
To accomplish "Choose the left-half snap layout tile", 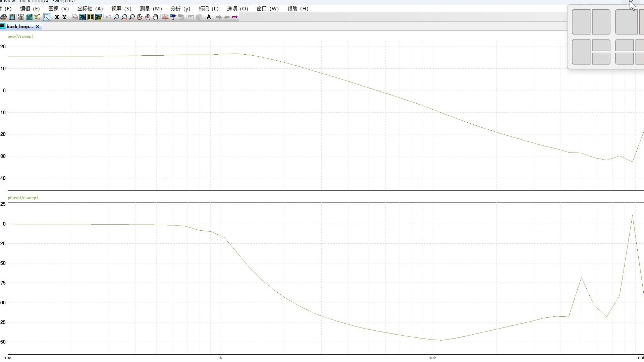I will [x=581, y=22].
